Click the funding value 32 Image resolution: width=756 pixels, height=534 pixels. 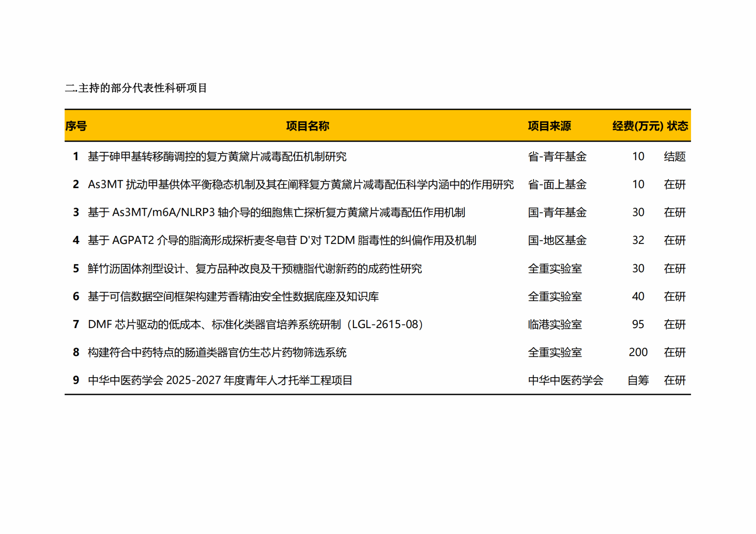[x=638, y=241]
